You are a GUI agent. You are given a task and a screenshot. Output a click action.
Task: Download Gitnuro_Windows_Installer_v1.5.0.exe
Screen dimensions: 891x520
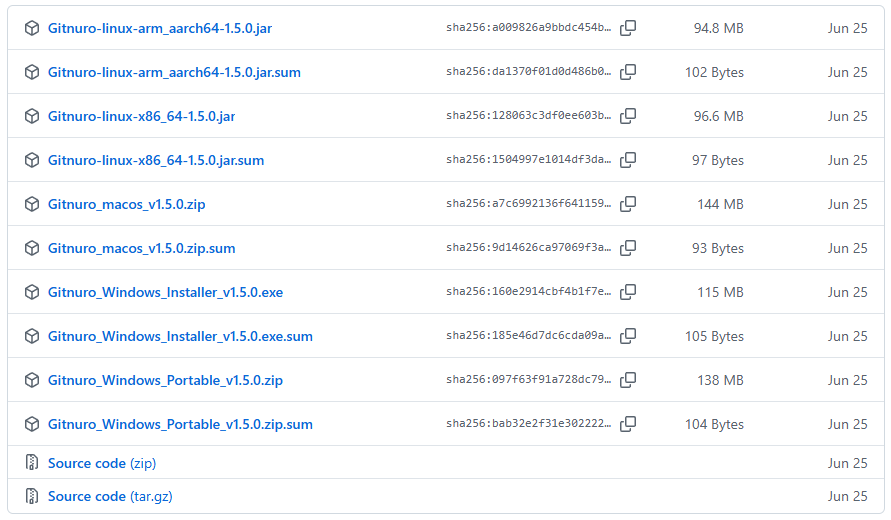pos(165,292)
